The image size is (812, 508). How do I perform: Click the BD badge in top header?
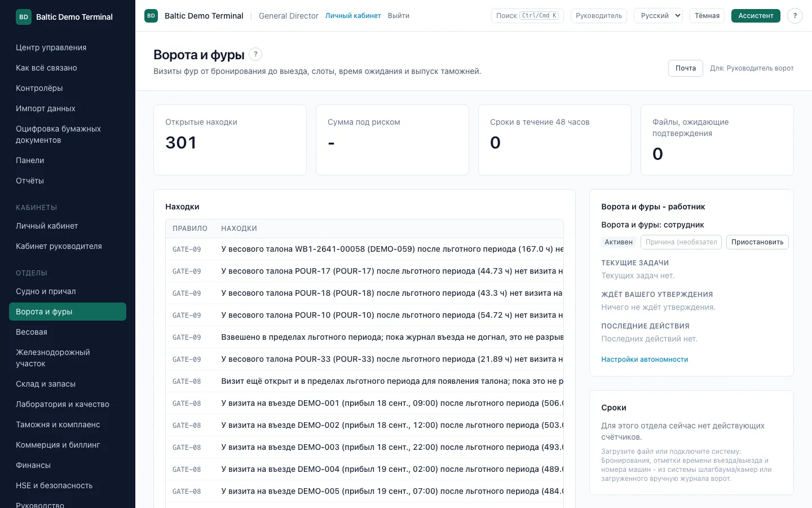click(x=151, y=16)
